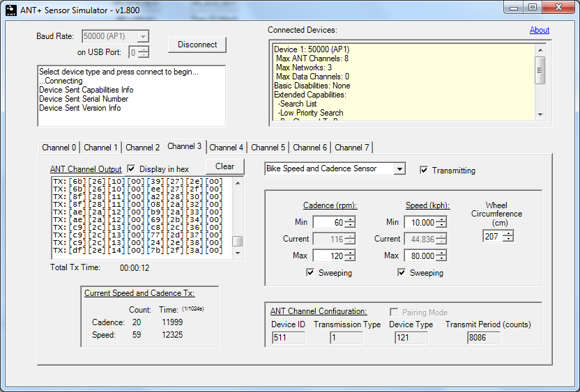
Task: Decrease the Cadence Max spinner value
Action: coord(350,258)
